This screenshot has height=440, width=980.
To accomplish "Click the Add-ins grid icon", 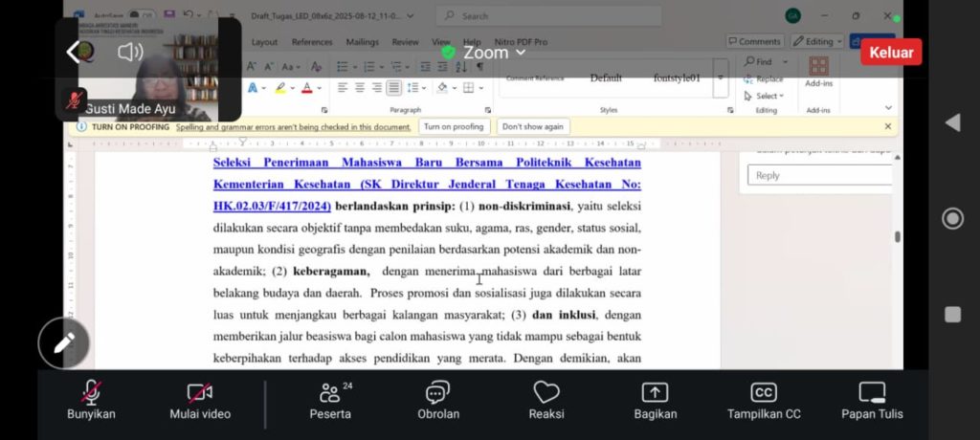I will pyautogui.click(x=818, y=66).
